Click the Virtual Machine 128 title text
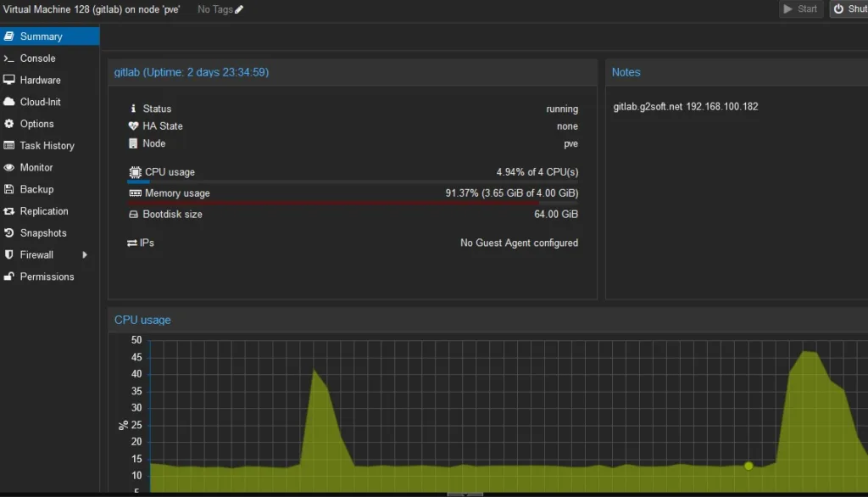The height and width of the screenshot is (497, 868). (92, 9)
